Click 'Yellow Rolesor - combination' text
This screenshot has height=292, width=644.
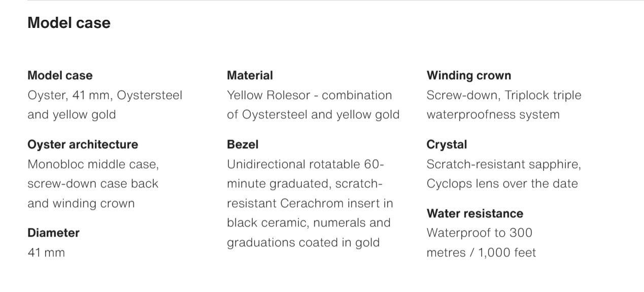(x=310, y=95)
